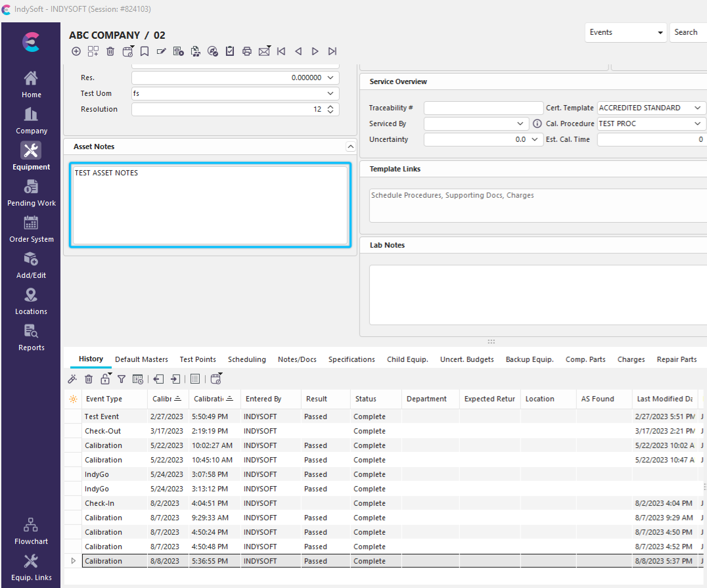
Task: Switch to the Scheduling tab
Action: [246, 359]
